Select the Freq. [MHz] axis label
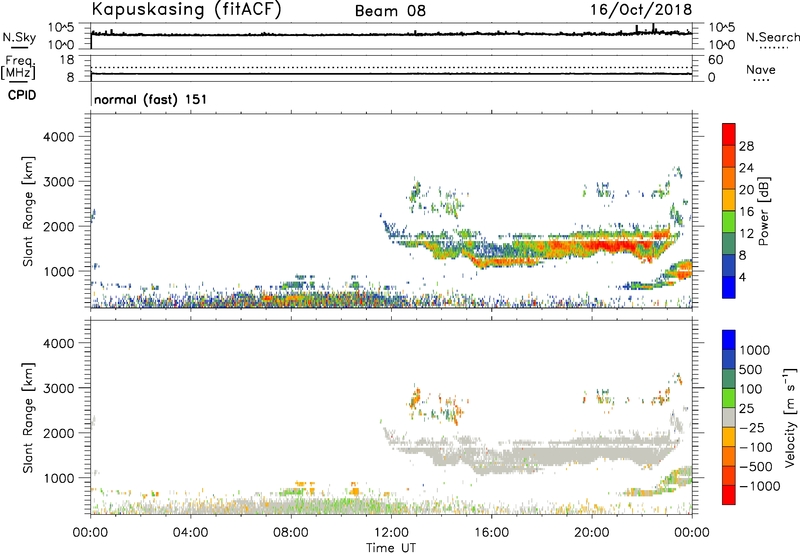Viewport: 800px width, 554px height. click(18, 68)
